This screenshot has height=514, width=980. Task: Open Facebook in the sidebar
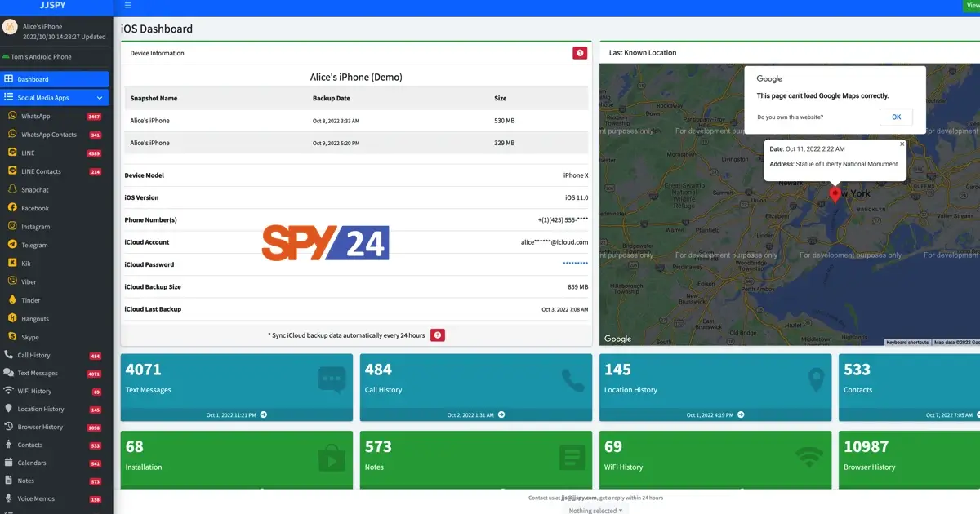[x=56, y=208]
